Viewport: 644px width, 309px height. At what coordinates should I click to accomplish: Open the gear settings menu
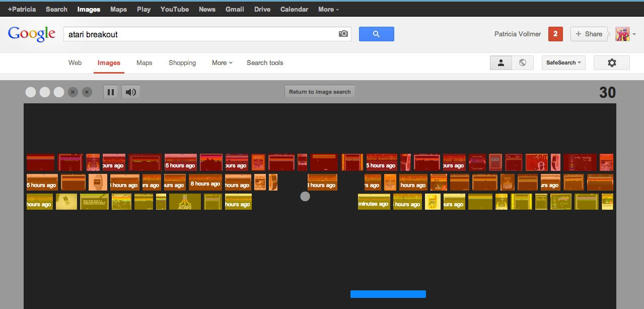pos(611,63)
